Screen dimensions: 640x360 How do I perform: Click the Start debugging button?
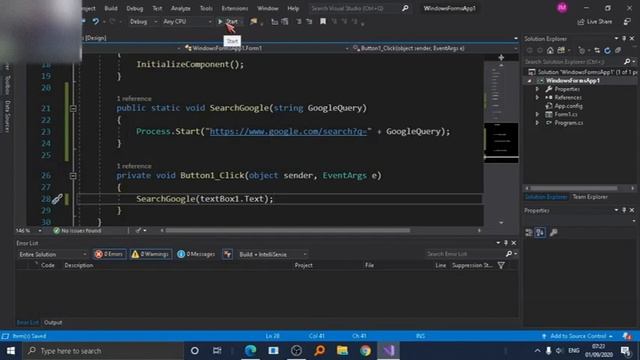(x=228, y=21)
